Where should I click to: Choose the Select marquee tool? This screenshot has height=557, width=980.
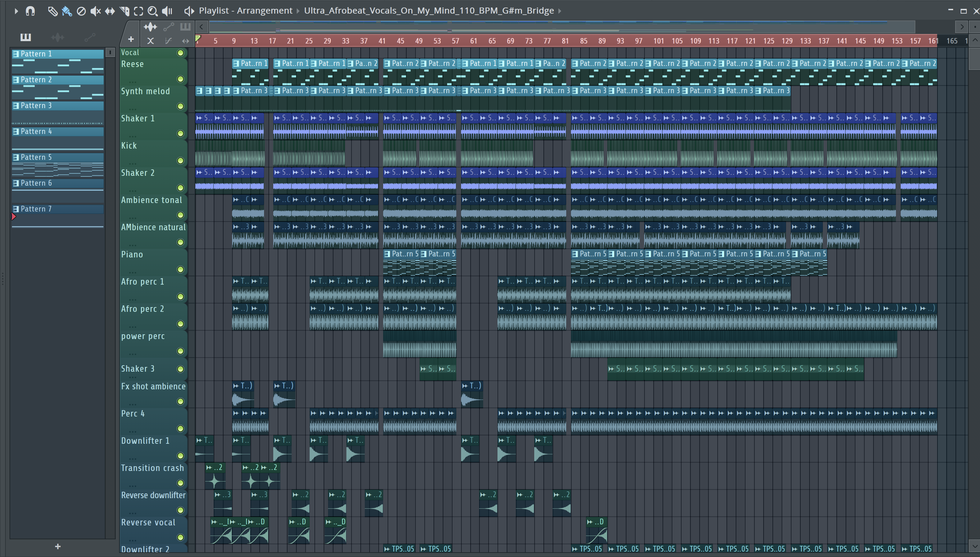(138, 11)
